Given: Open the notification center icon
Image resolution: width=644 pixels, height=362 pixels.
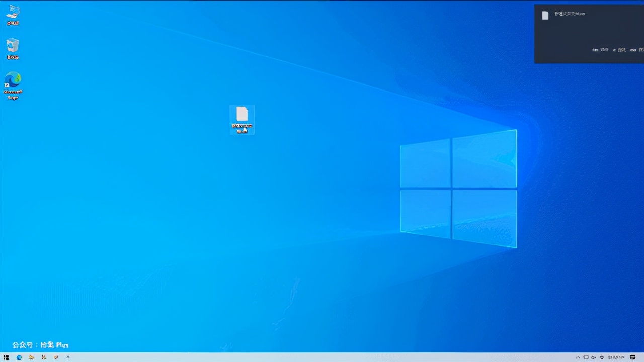Looking at the screenshot, I should point(633,357).
